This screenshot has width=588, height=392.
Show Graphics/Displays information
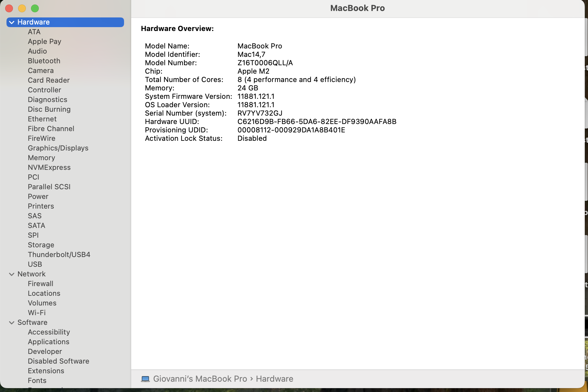[58, 148]
